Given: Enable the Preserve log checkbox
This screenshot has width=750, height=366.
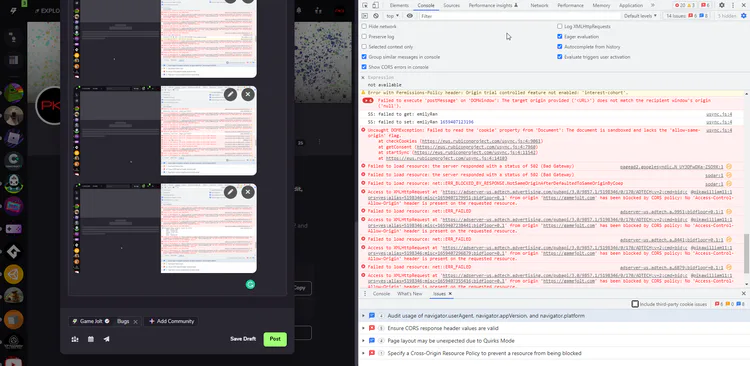Looking at the screenshot, I should (364, 36).
